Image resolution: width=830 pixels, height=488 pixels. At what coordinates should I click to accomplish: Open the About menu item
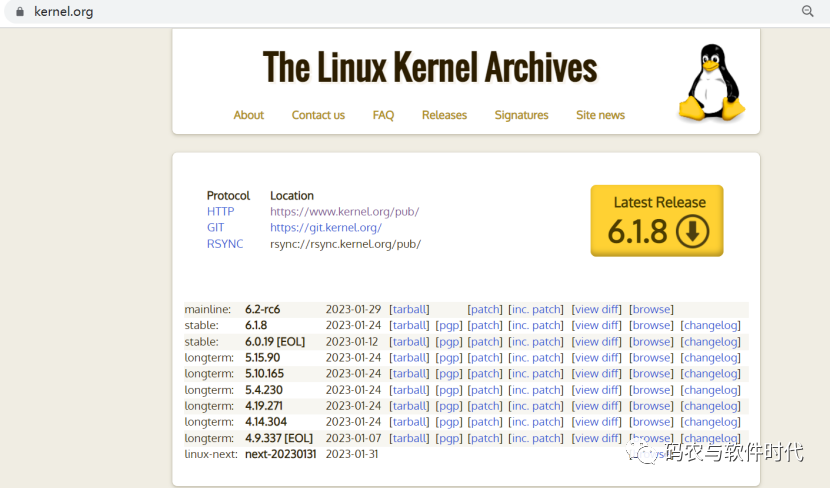click(249, 115)
